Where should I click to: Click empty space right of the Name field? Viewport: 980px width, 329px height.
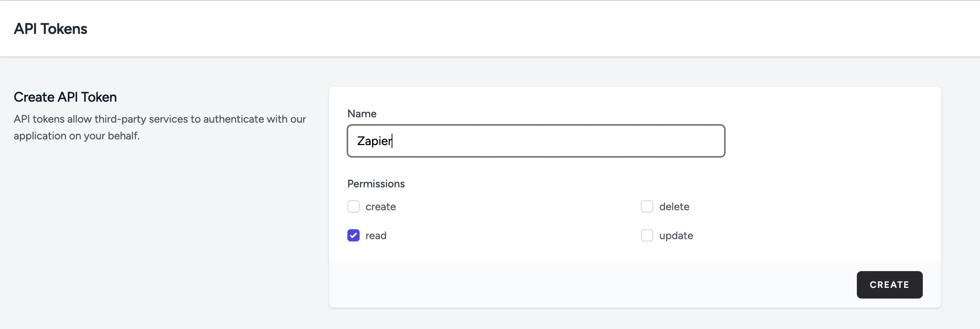tap(831, 141)
